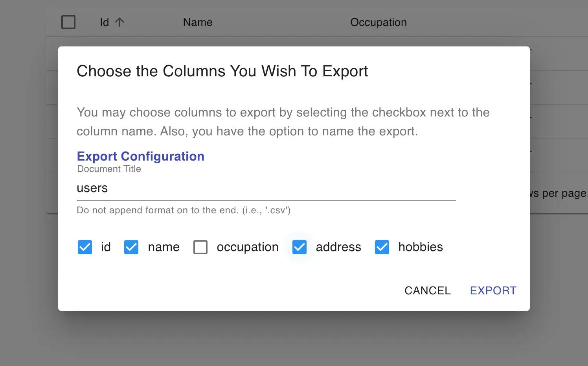
Task: Click the EXPORT button
Action: tap(493, 290)
